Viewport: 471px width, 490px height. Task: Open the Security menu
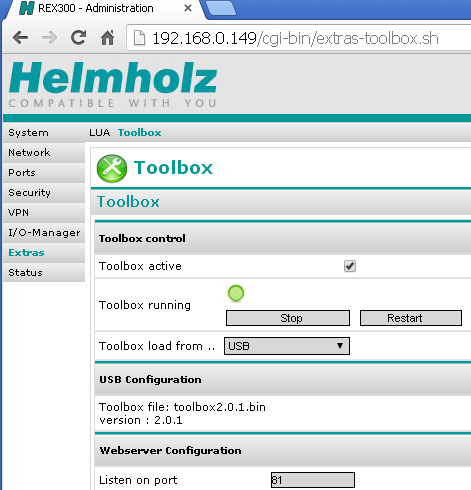(44, 193)
